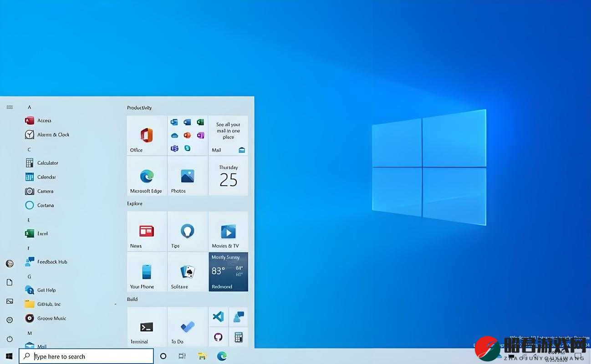Open the GitHub small tile
The height and width of the screenshot is (364, 591).
[x=218, y=337]
